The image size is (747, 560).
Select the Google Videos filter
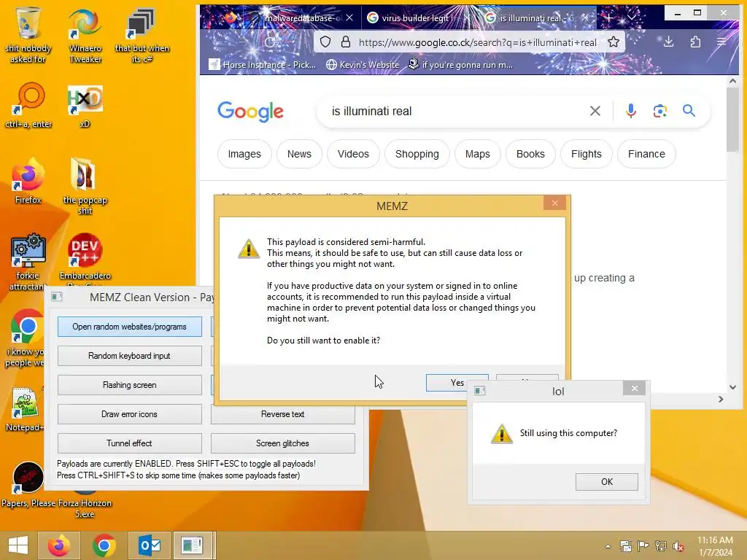click(x=353, y=154)
